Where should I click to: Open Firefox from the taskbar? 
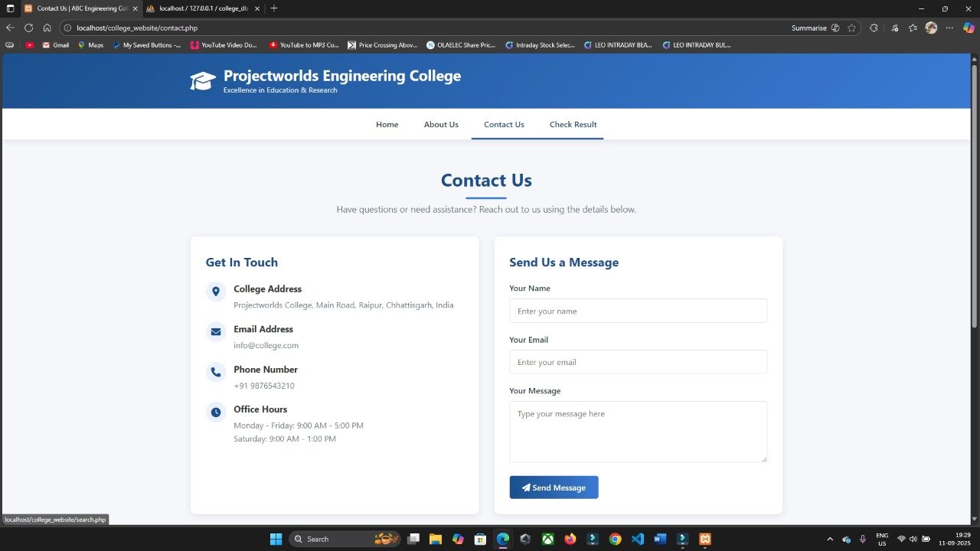570,539
